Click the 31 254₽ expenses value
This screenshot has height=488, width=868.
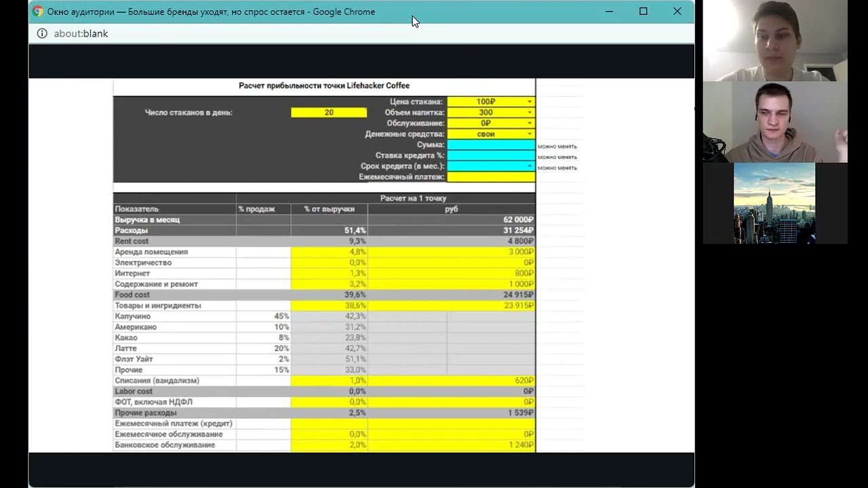pyautogui.click(x=518, y=231)
